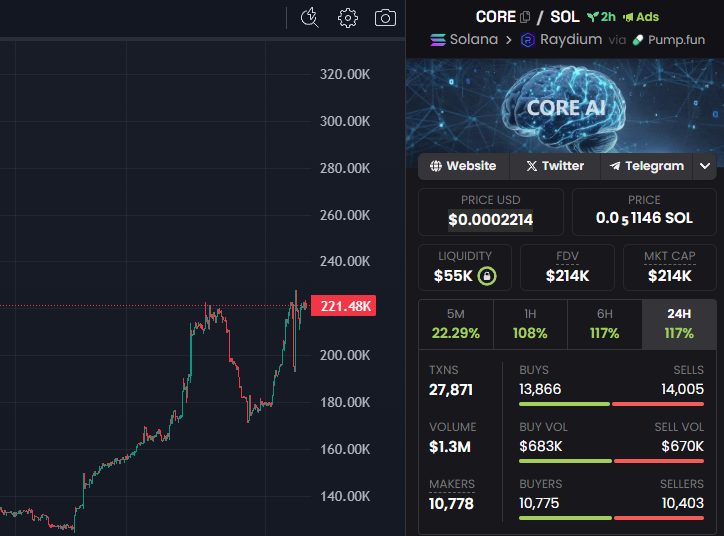Viewport: 724px width, 536px height.
Task: Click the CORE AI brain banner image
Action: coord(565,107)
